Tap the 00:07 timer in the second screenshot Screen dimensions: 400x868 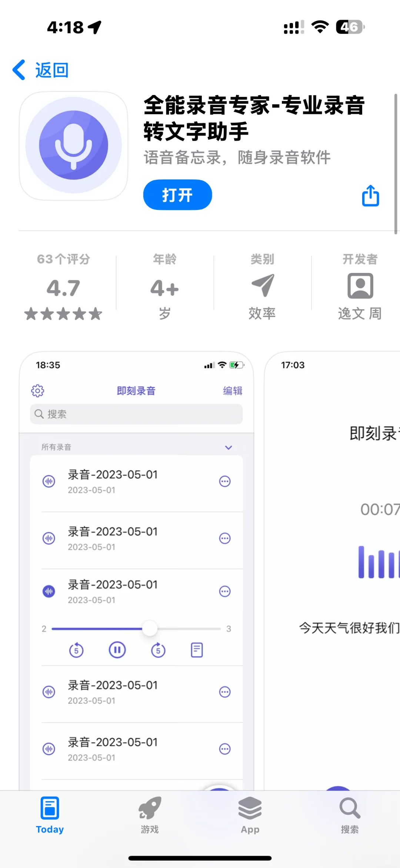(380, 509)
